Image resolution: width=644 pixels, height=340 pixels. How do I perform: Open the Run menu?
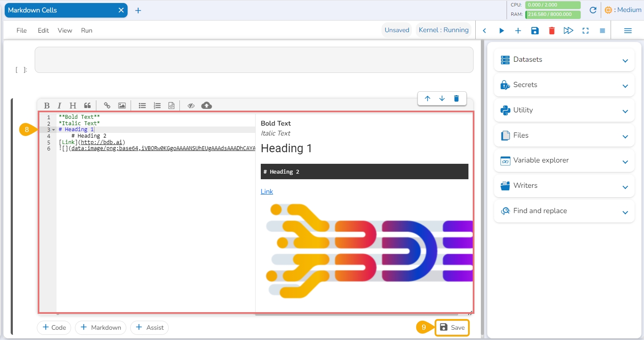86,30
